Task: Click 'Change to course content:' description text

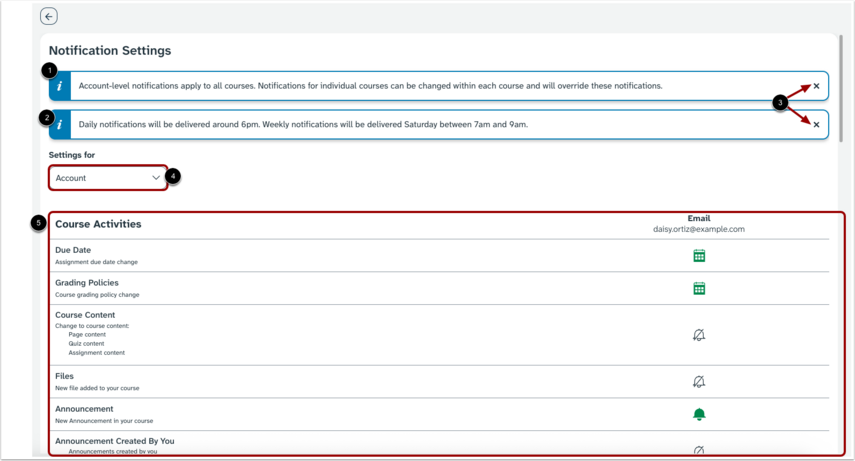Action: tap(92, 326)
